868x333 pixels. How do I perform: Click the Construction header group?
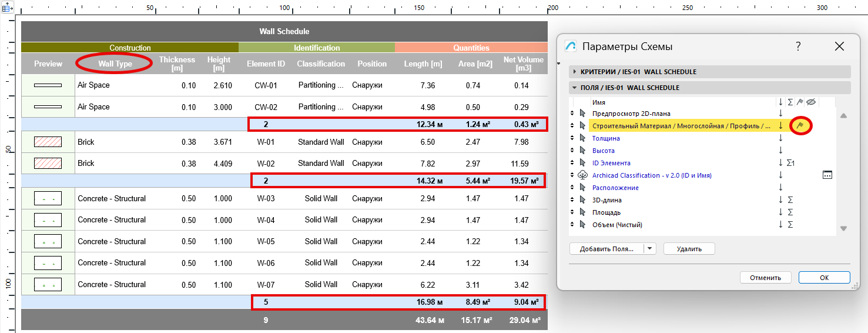(130, 48)
